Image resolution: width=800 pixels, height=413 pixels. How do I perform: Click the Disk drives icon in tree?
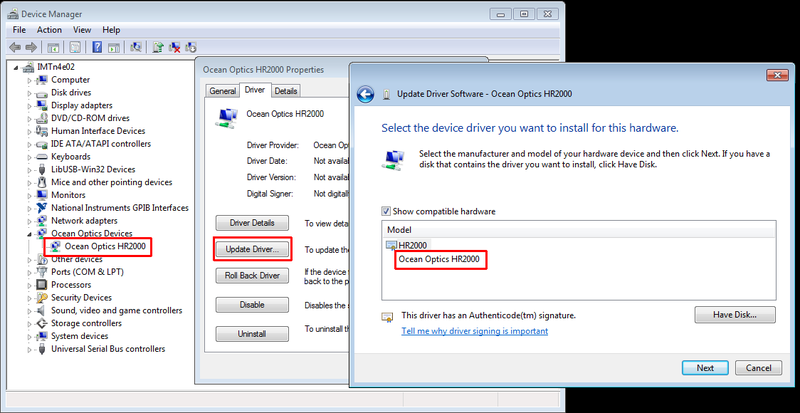click(x=42, y=93)
